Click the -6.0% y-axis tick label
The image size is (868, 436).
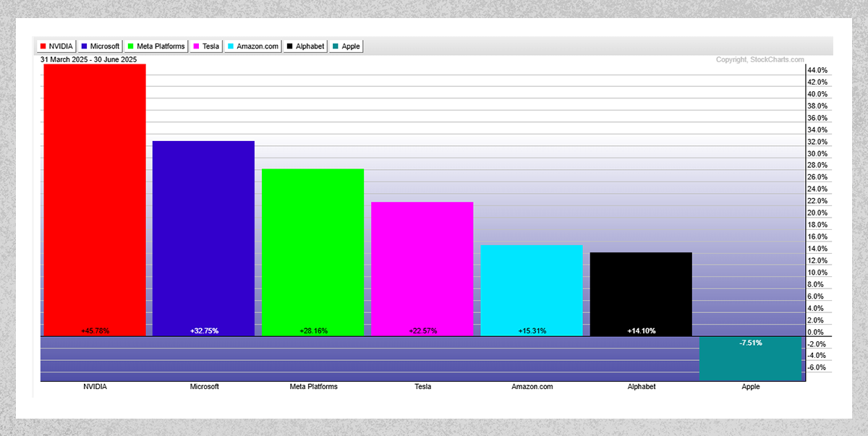pyautogui.click(x=817, y=367)
